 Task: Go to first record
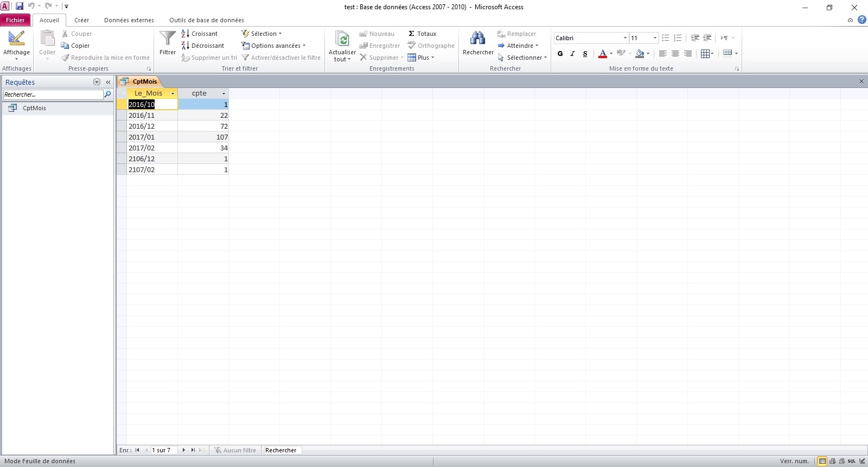pos(137,450)
